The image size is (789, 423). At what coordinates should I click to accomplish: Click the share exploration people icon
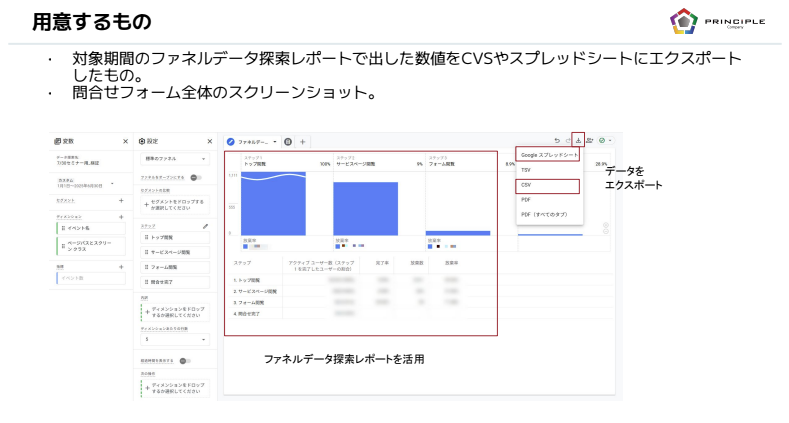click(588, 141)
